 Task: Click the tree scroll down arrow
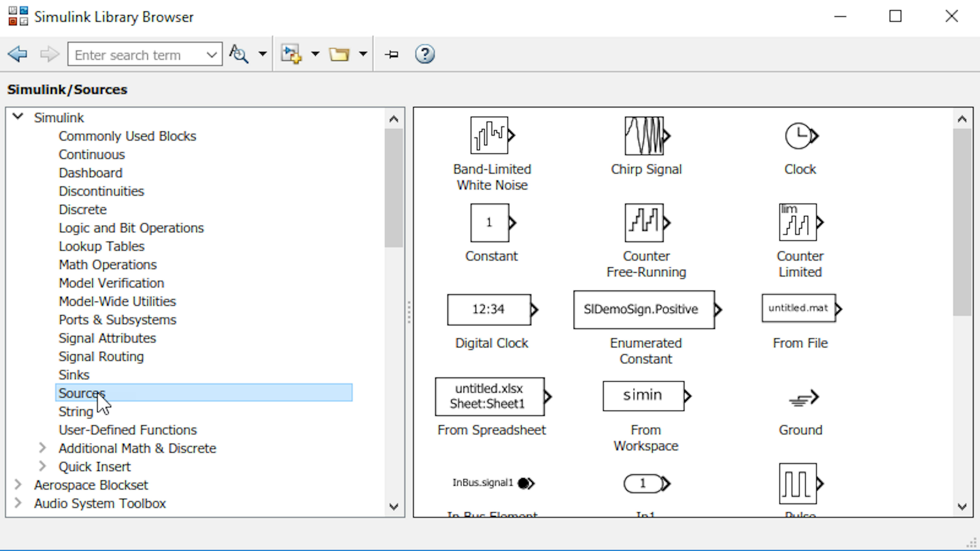click(394, 506)
